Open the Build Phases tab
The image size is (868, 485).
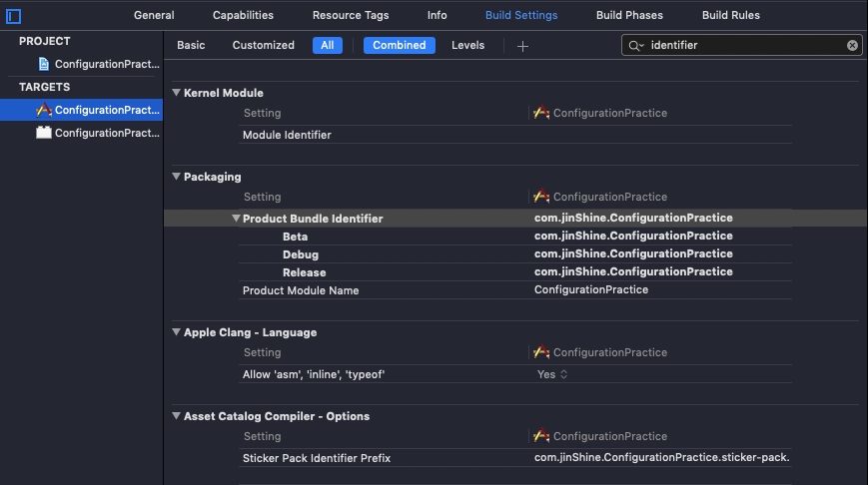(x=629, y=16)
